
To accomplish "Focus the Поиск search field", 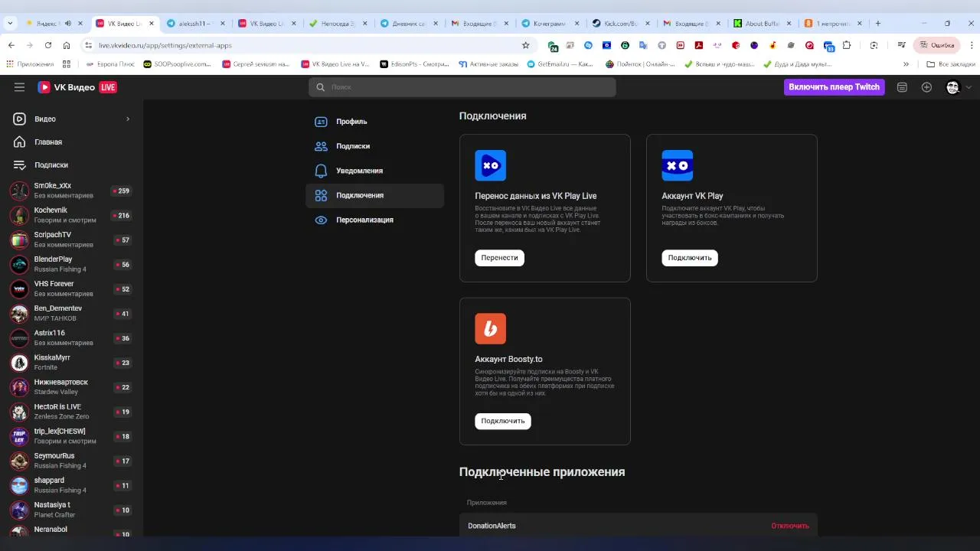I will (462, 87).
